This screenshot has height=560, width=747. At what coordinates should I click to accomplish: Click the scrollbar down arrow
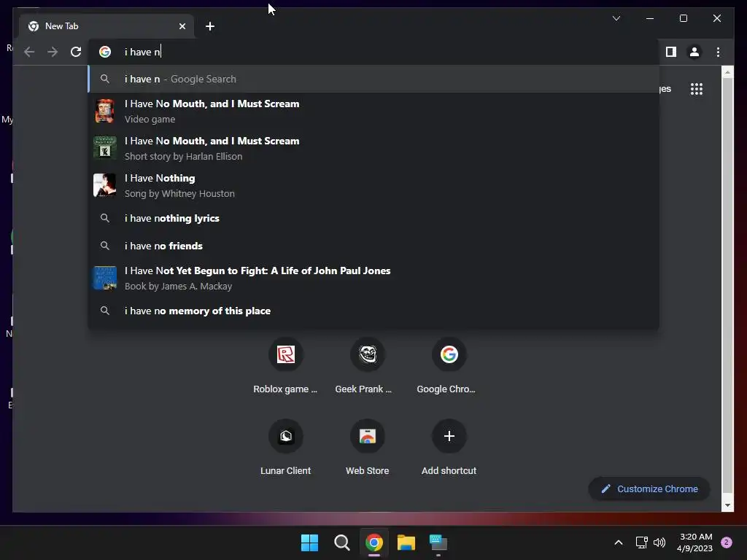pyautogui.click(x=727, y=505)
